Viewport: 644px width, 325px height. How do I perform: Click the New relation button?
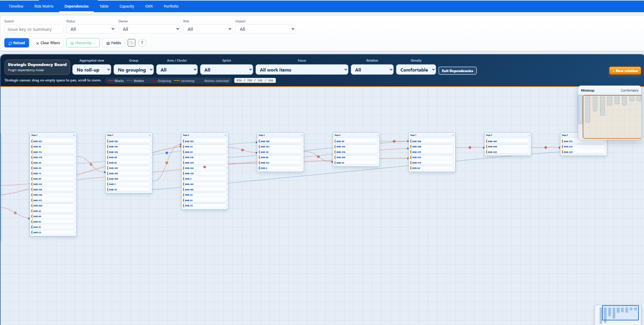pos(625,71)
